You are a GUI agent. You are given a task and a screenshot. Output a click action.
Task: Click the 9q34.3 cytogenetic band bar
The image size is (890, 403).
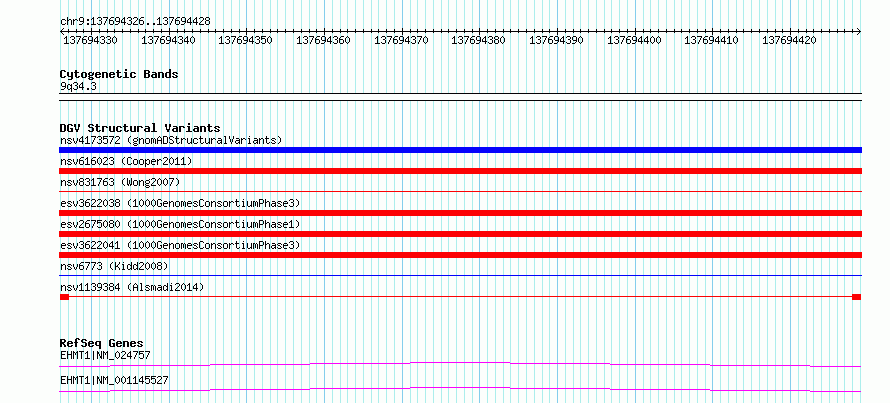(460, 97)
